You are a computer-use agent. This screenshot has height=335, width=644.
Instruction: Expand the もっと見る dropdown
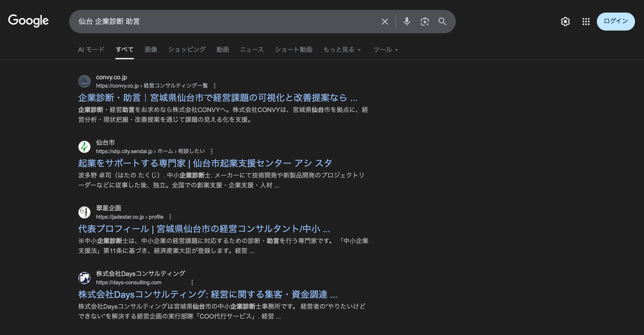click(342, 49)
